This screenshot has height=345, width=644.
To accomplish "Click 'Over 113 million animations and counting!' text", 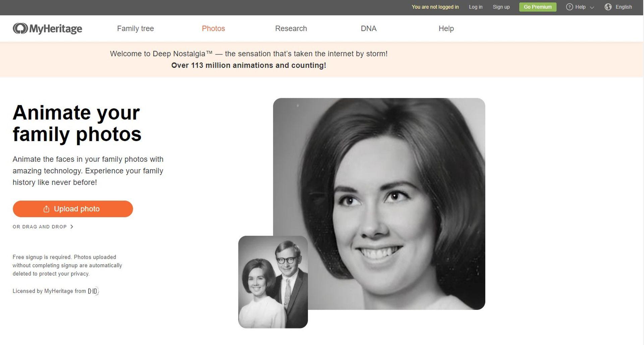I will tap(249, 65).
